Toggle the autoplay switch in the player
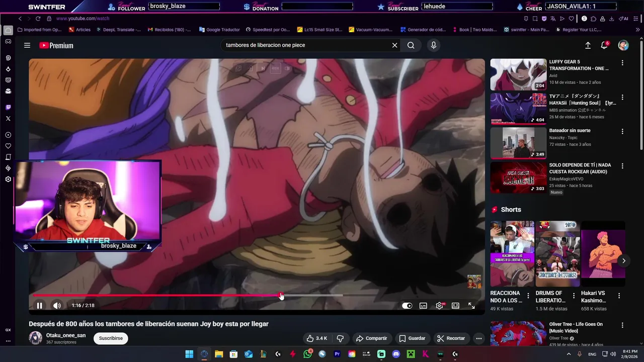 pyautogui.click(x=407, y=306)
